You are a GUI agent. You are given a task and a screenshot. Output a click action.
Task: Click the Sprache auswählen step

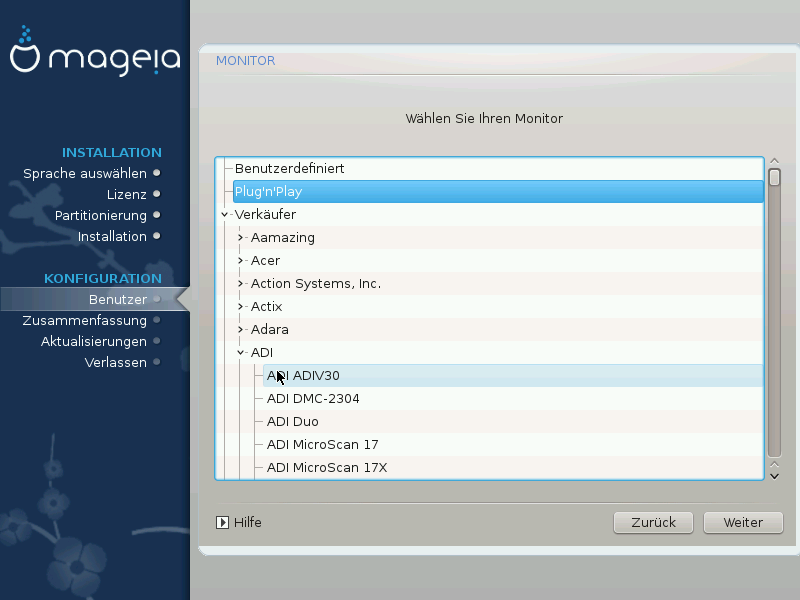(85, 173)
